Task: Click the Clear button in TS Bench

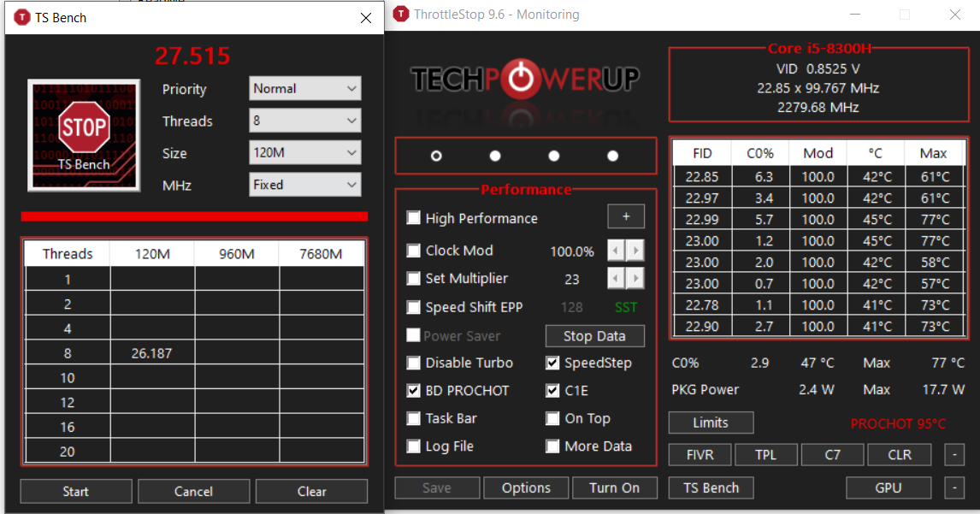Action: click(x=311, y=492)
